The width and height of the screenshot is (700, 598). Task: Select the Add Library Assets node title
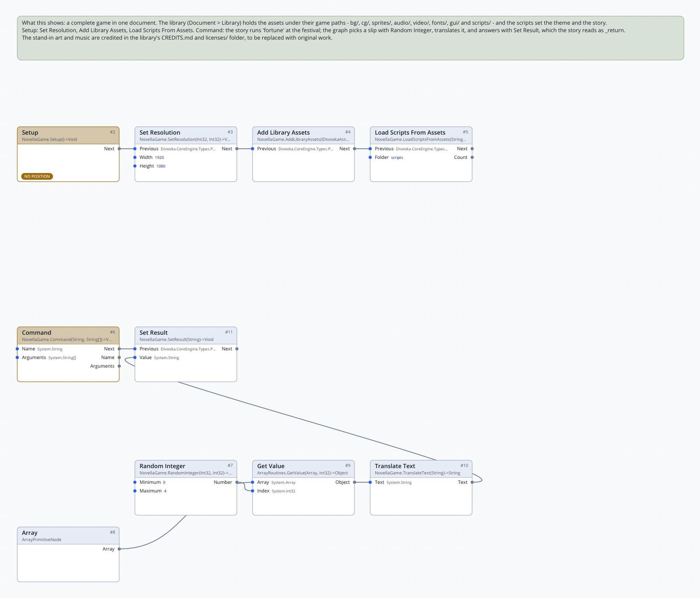coord(283,132)
